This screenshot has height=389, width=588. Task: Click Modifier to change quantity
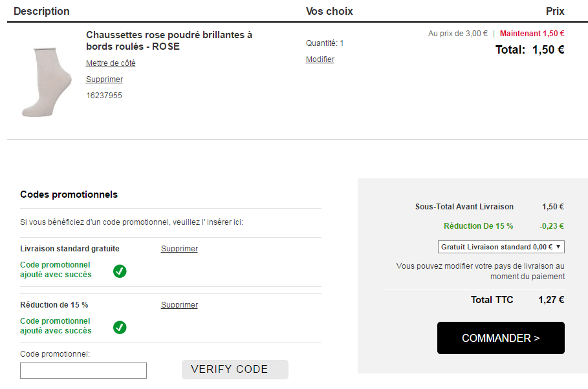pos(320,59)
